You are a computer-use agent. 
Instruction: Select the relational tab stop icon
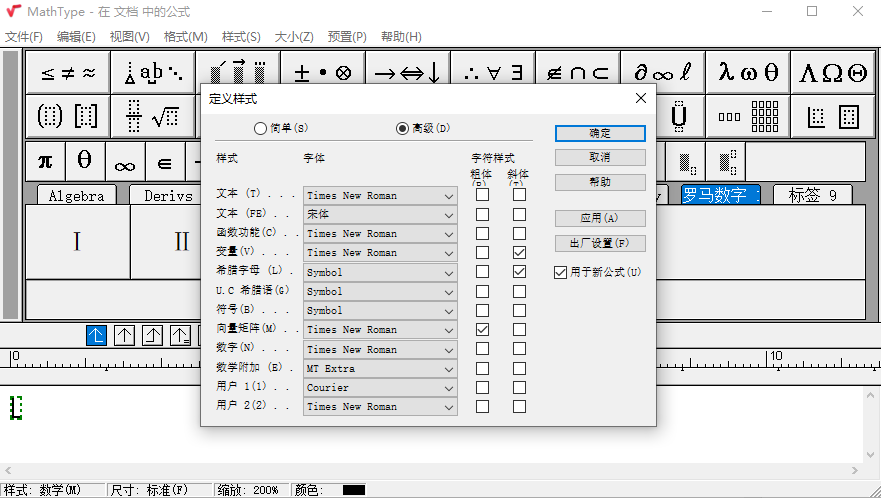tap(180, 336)
